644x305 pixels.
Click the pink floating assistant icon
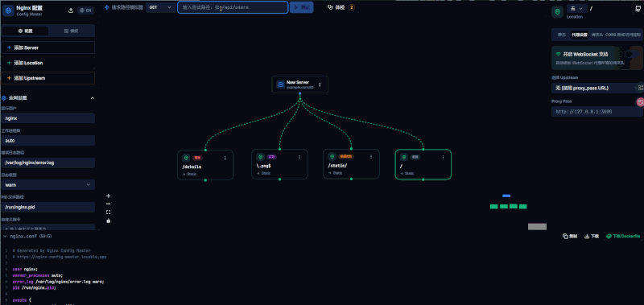coord(640,102)
